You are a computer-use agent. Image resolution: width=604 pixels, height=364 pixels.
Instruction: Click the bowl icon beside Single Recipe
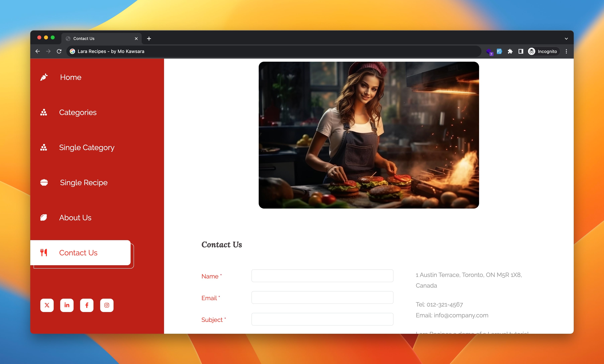click(x=44, y=183)
